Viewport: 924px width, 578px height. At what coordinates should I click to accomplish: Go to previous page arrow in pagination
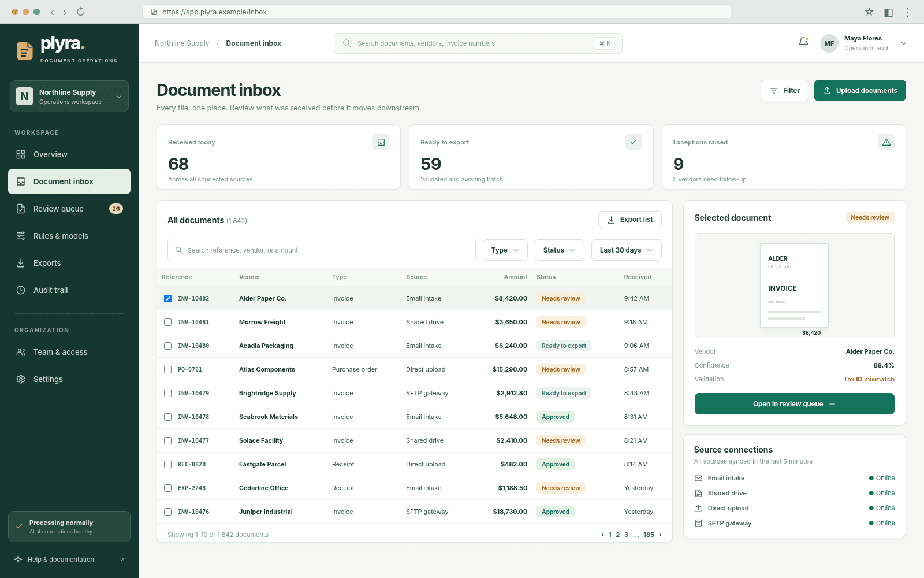click(x=602, y=535)
